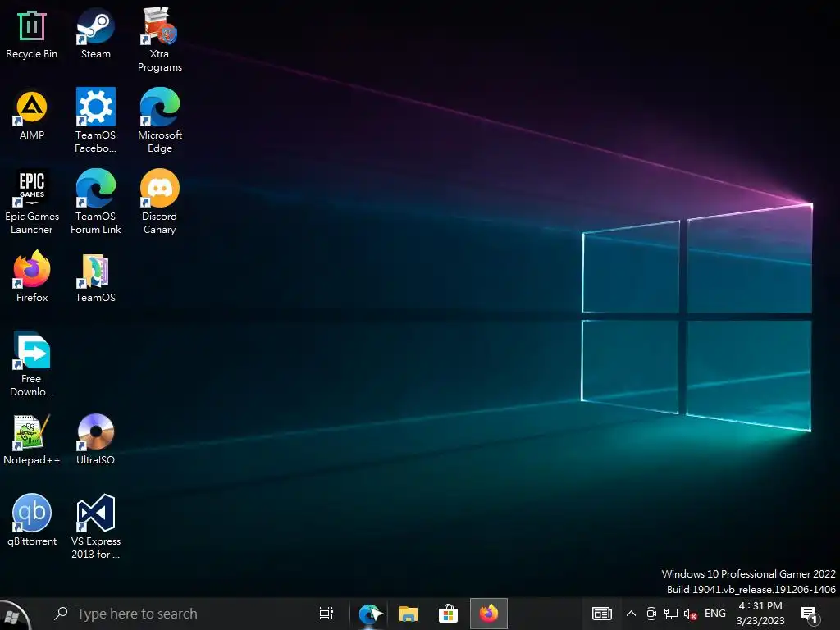This screenshot has height=630, width=840.
Task: Select the Microsoft Edge desktop shortcut
Action: click(160, 121)
